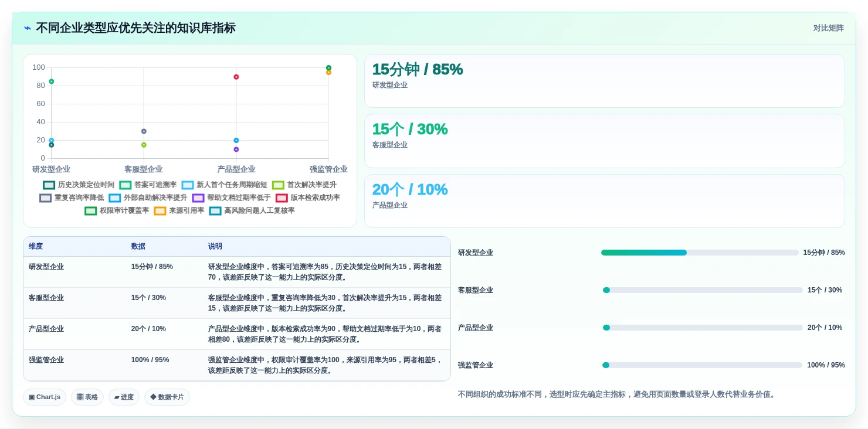Click the 产品型企业 progress bar
Viewport: 868px width, 429px height.
(x=703, y=328)
